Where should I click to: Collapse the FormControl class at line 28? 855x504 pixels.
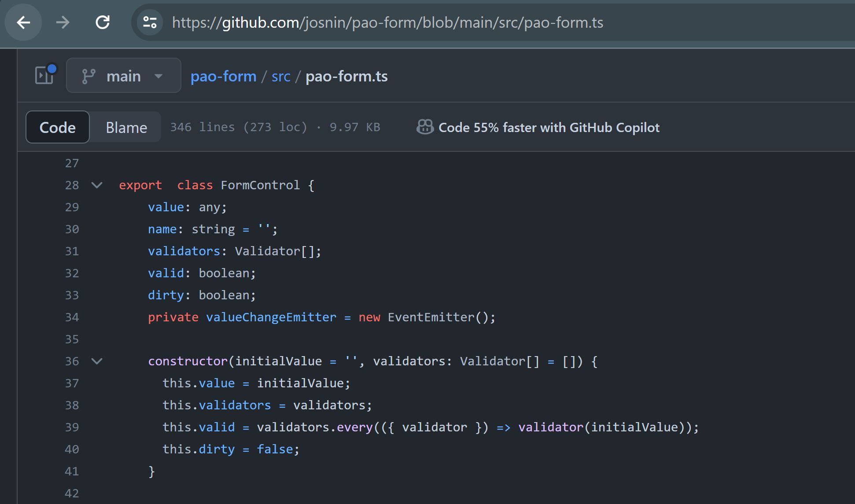pos(97,185)
